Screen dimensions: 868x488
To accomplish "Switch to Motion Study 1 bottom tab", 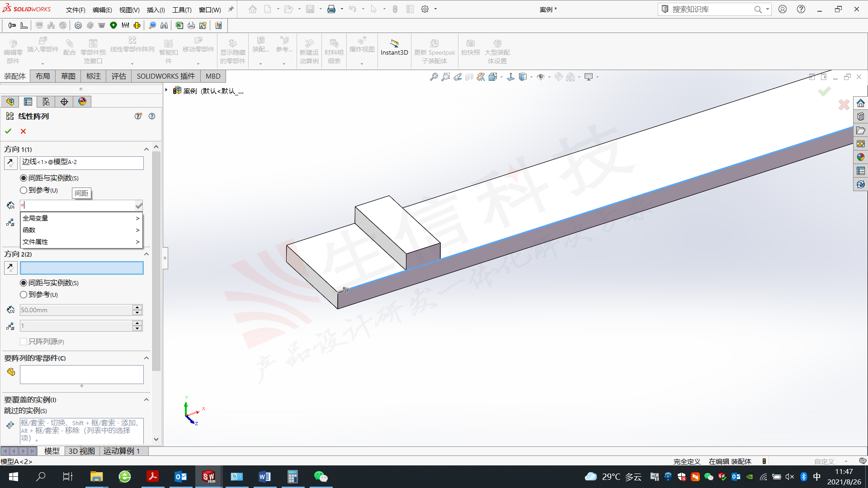I will pyautogui.click(x=121, y=451).
